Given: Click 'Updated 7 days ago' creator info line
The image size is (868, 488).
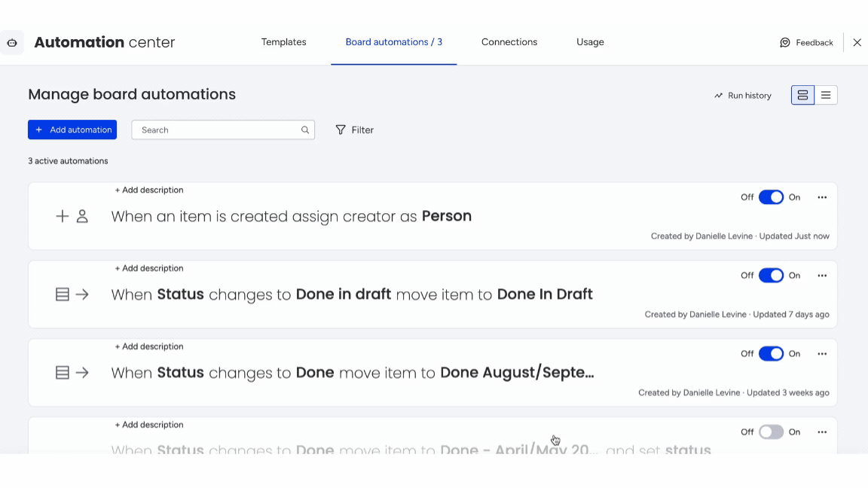Looking at the screenshot, I should 737,314.
